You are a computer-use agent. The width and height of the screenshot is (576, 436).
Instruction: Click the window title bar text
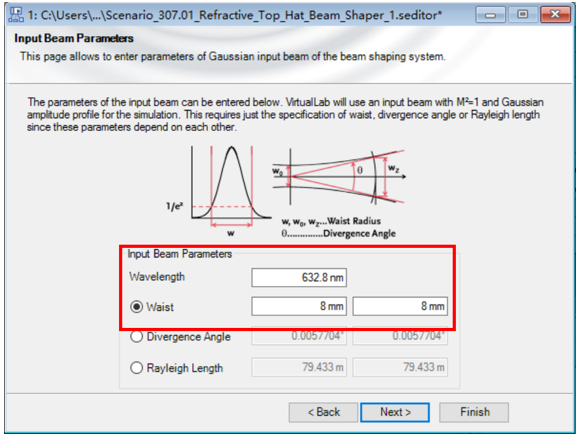[x=235, y=15]
